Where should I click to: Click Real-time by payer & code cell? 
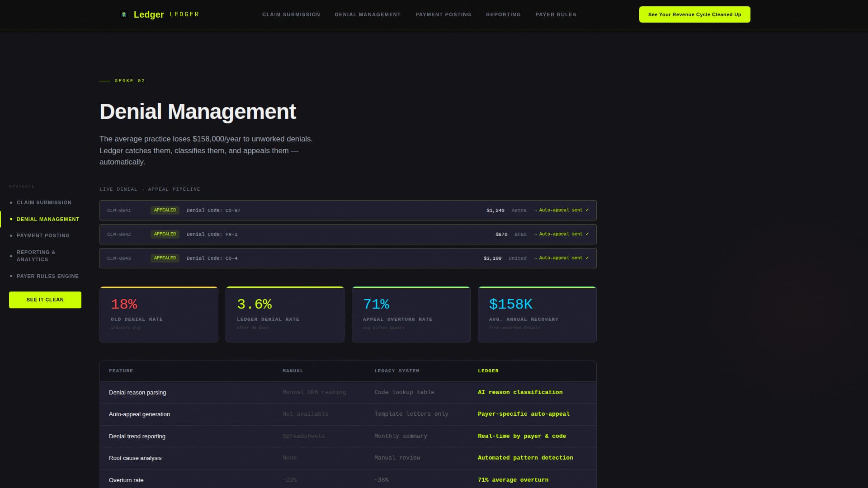click(x=522, y=436)
